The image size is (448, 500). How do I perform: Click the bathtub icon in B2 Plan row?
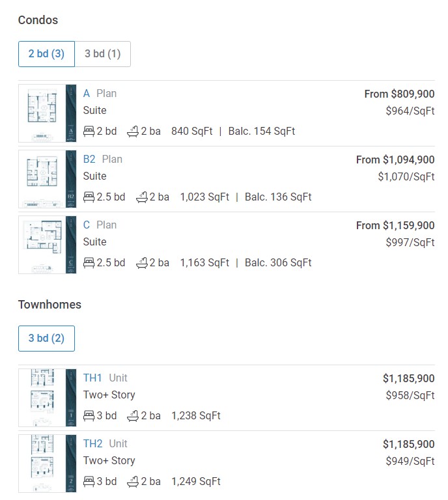(142, 197)
